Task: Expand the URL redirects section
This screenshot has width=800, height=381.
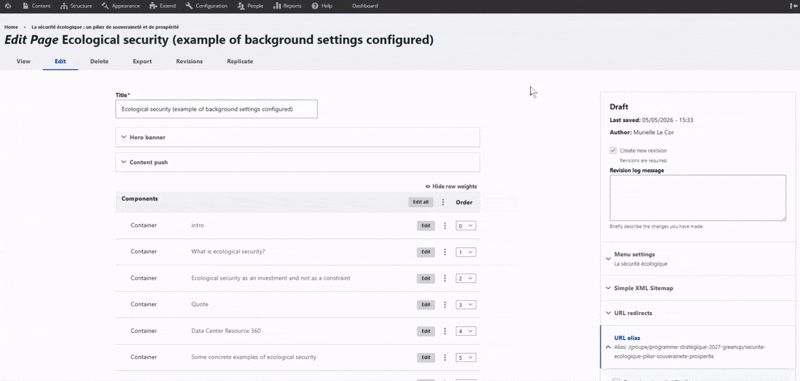Action: point(697,313)
